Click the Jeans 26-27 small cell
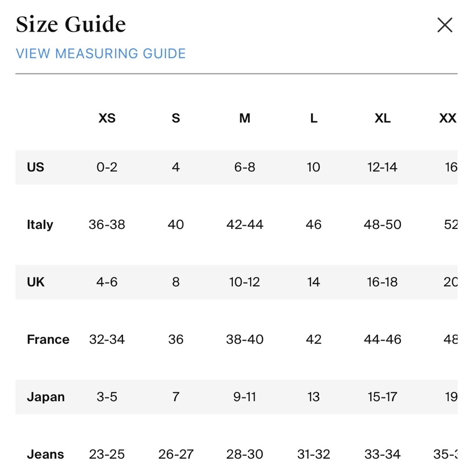This screenshot has height=476, width=476. pos(176,455)
